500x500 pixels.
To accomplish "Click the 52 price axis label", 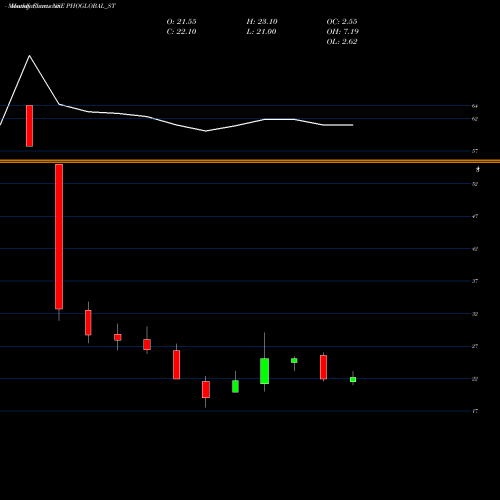I will [x=475, y=184].
